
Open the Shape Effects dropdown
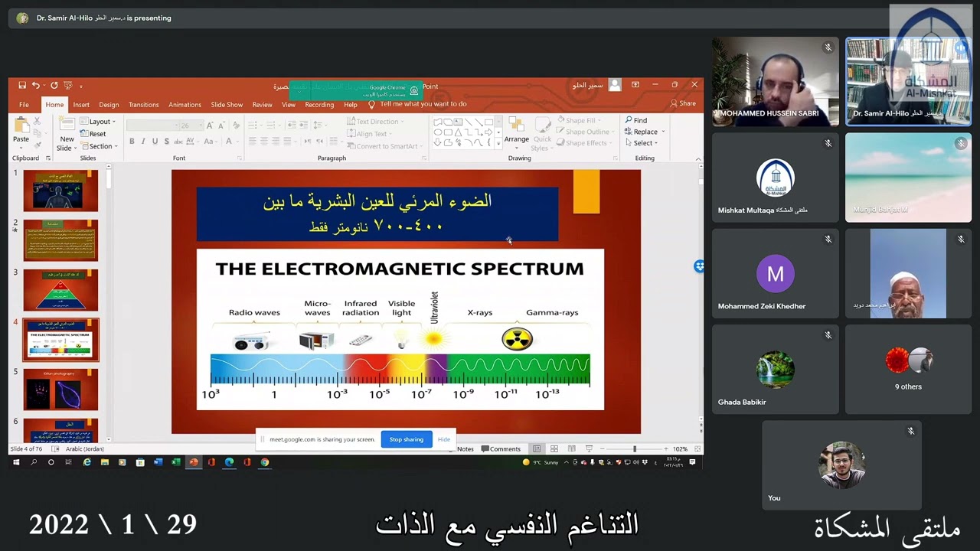(x=585, y=143)
